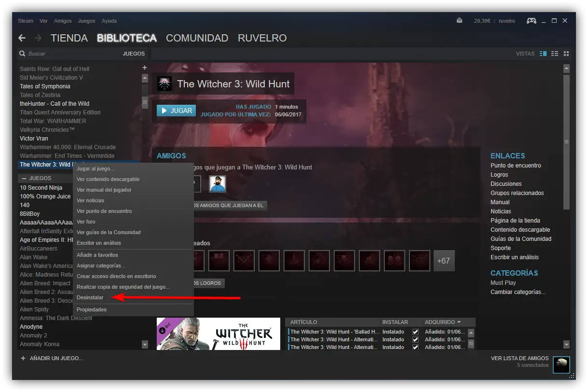
Task: Switch to Big Picture controller icon
Action: click(x=531, y=21)
